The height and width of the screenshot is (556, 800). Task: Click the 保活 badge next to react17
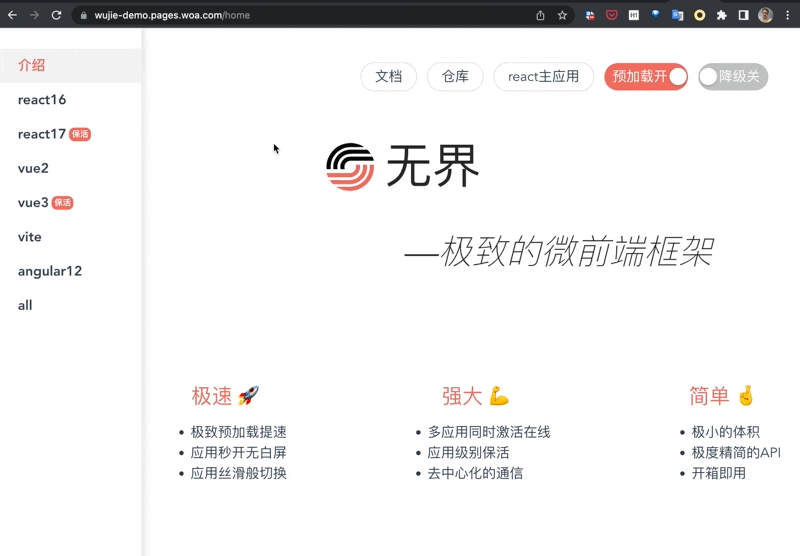pyautogui.click(x=80, y=134)
